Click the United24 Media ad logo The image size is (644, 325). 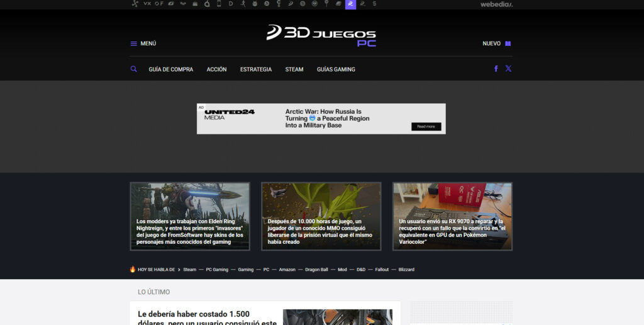[x=229, y=114]
